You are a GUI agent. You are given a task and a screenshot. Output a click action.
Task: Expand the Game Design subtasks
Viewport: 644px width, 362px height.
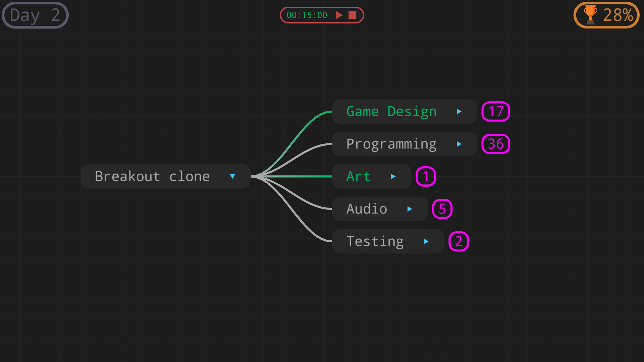click(459, 112)
